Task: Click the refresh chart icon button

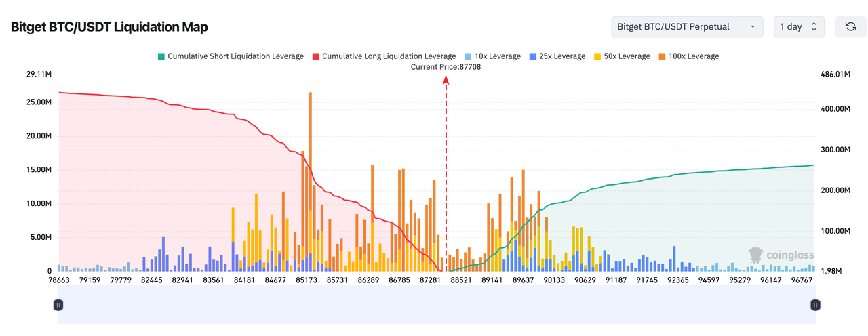Action: pyautogui.click(x=850, y=27)
